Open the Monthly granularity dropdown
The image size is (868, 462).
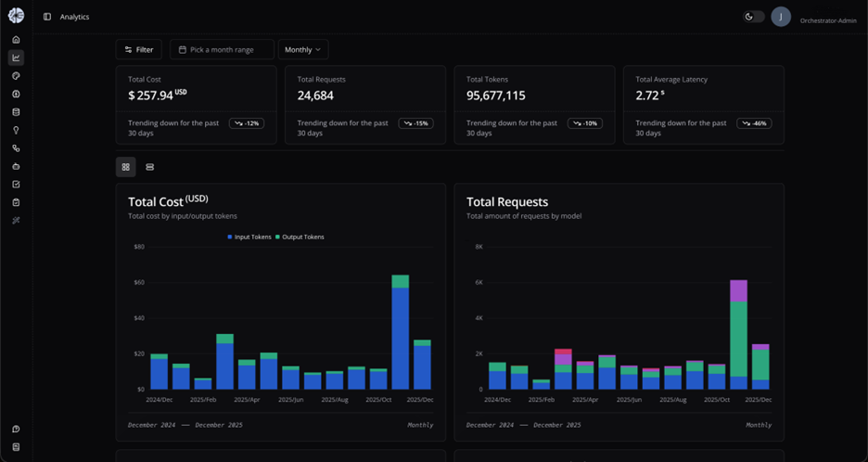pos(302,49)
